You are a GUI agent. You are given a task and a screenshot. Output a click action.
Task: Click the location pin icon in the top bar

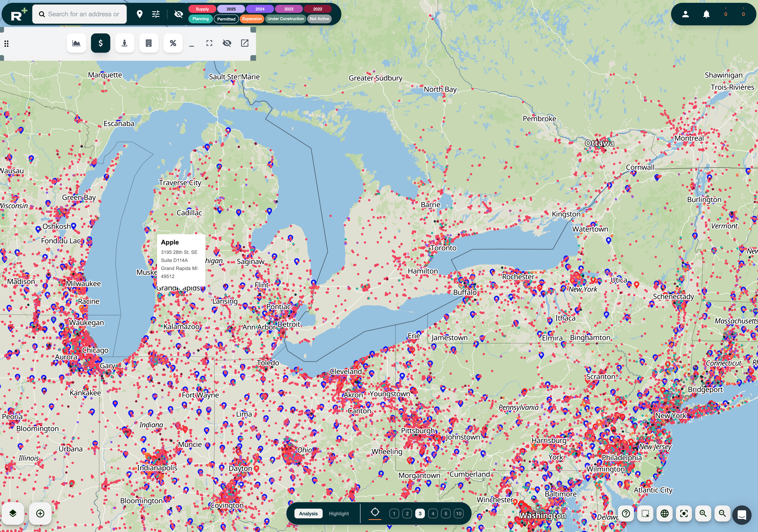(140, 14)
